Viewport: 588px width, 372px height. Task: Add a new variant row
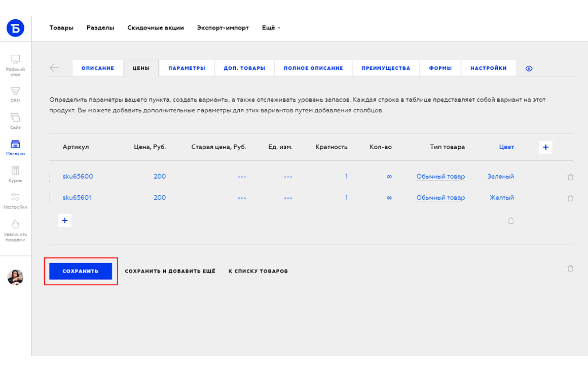(x=65, y=220)
